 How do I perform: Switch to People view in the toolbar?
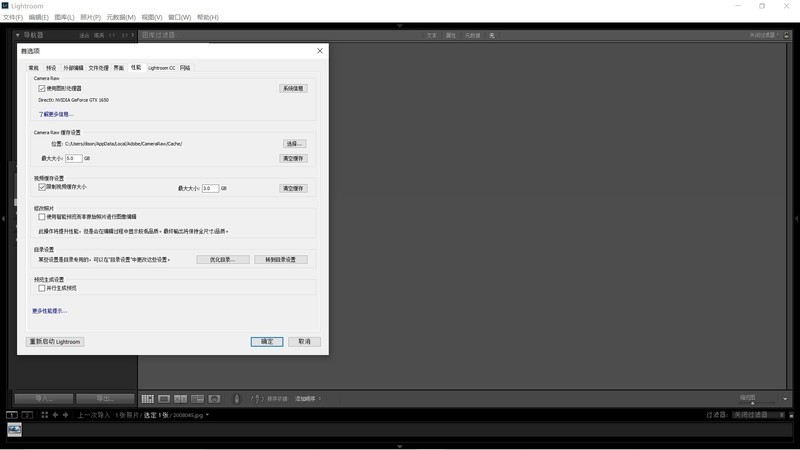214,398
